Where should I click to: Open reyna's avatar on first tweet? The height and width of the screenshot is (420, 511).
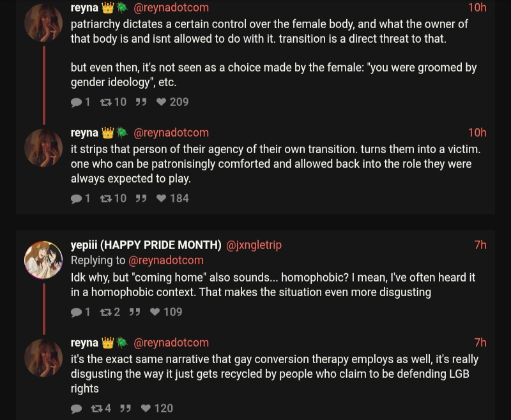pyautogui.click(x=43, y=23)
